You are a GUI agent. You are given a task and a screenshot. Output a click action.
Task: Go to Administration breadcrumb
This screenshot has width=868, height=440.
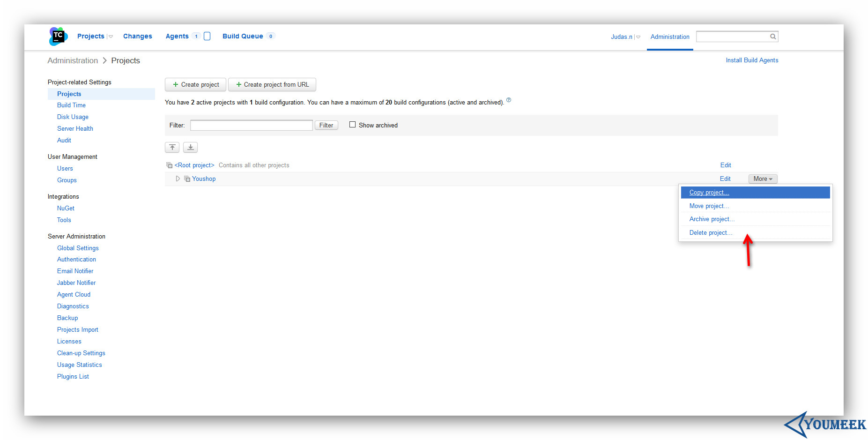(x=73, y=60)
